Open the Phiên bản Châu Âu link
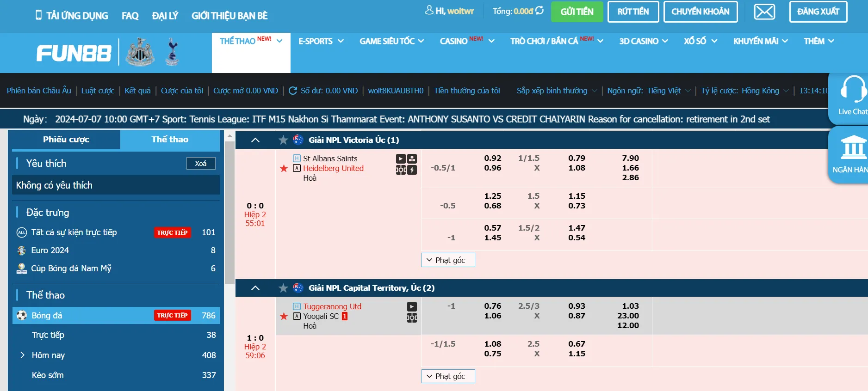The image size is (868, 391). click(39, 91)
